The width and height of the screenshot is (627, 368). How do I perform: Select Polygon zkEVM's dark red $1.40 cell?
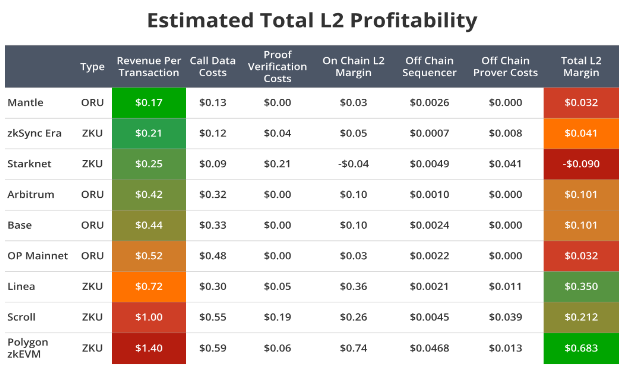149,348
